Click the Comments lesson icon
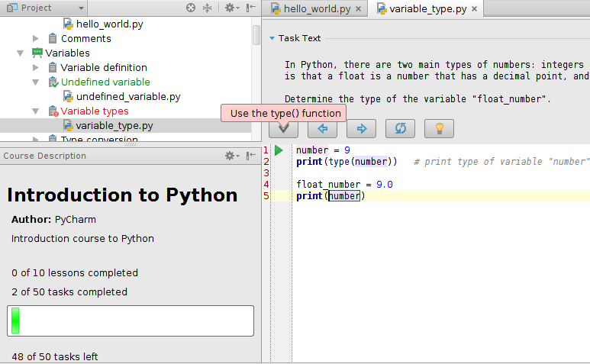Screen dimensions: 590x364 coord(53,38)
